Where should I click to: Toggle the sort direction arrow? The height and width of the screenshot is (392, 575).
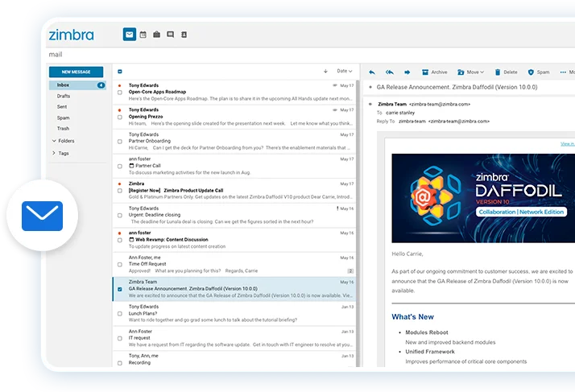coord(325,71)
